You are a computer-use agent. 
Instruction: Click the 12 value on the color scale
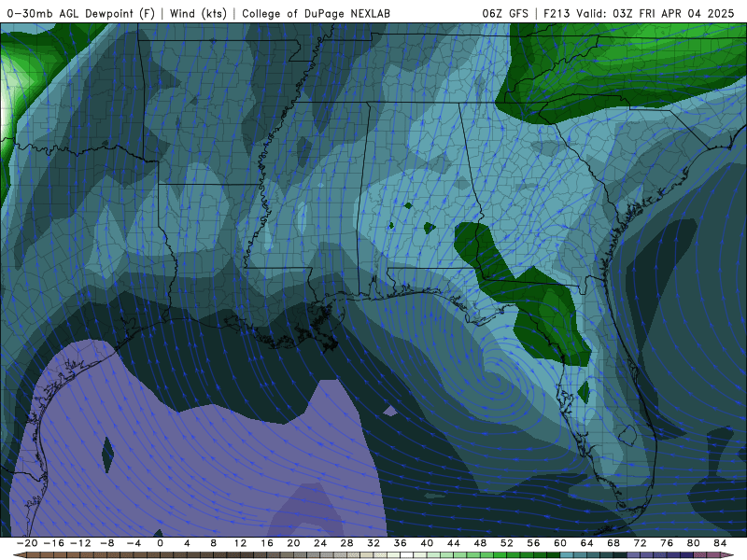[x=240, y=543]
